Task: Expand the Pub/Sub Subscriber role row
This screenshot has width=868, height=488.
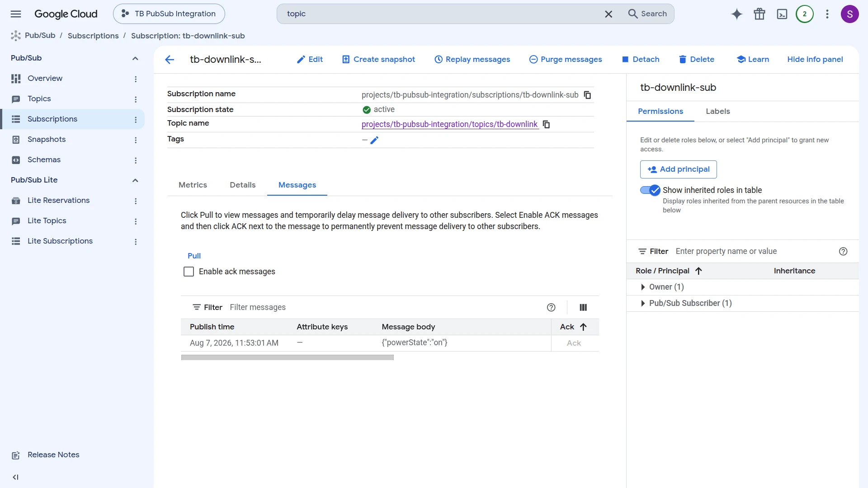Action: (643, 303)
